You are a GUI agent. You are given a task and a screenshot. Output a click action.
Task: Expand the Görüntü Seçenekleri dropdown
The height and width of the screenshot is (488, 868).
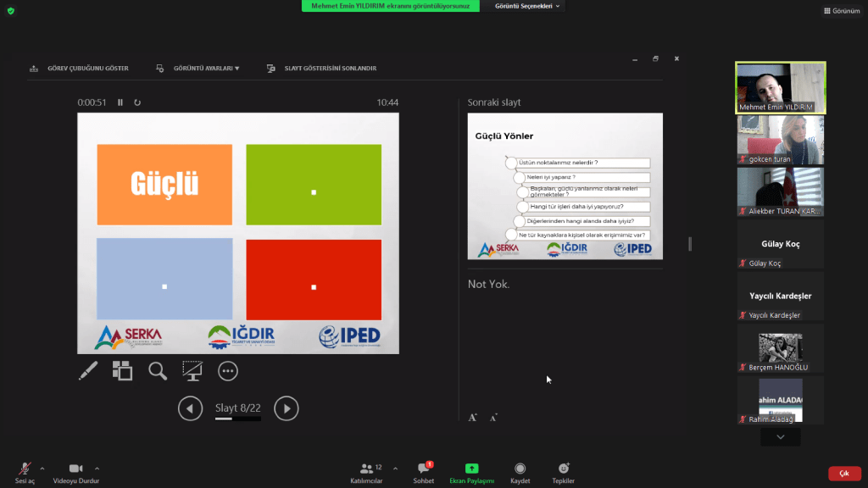tap(527, 6)
